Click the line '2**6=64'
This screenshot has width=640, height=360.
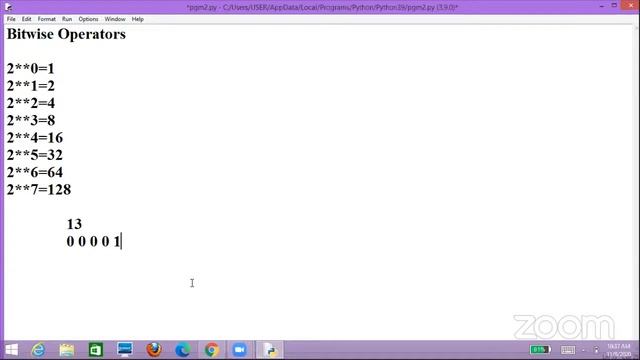click(35, 172)
